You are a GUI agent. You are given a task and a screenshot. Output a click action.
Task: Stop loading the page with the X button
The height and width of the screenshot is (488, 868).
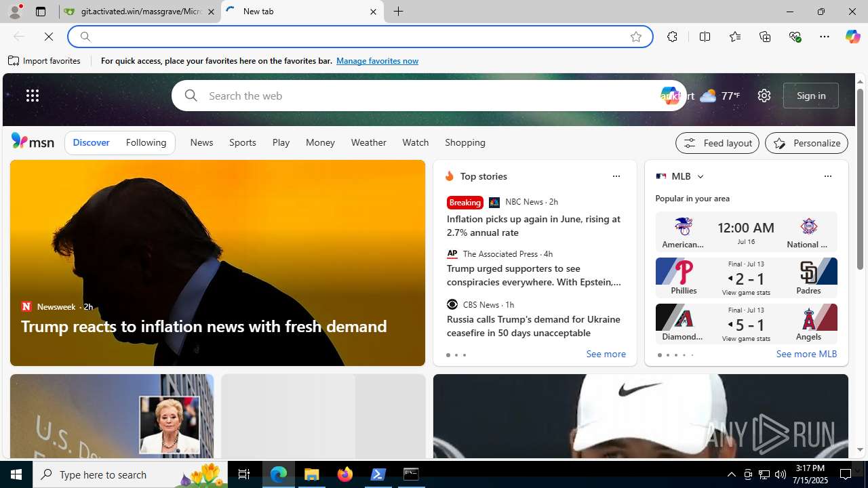pyautogui.click(x=49, y=37)
